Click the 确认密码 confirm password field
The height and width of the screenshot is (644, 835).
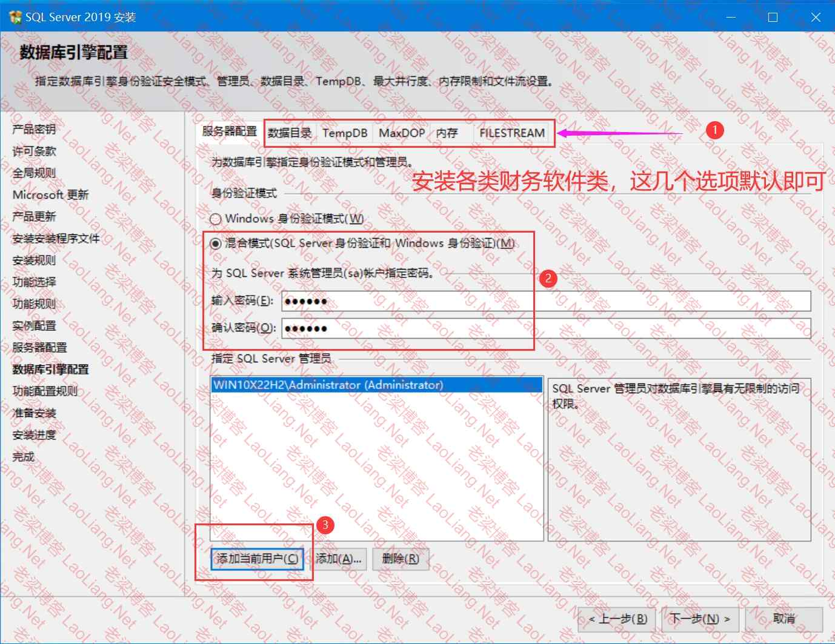pos(545,328)
